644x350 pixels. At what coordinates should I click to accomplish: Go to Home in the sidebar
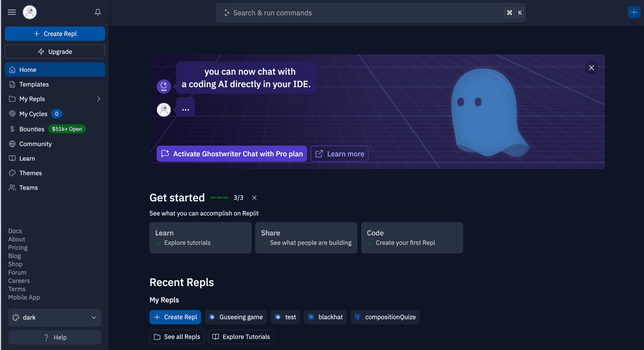pos(55,70)
